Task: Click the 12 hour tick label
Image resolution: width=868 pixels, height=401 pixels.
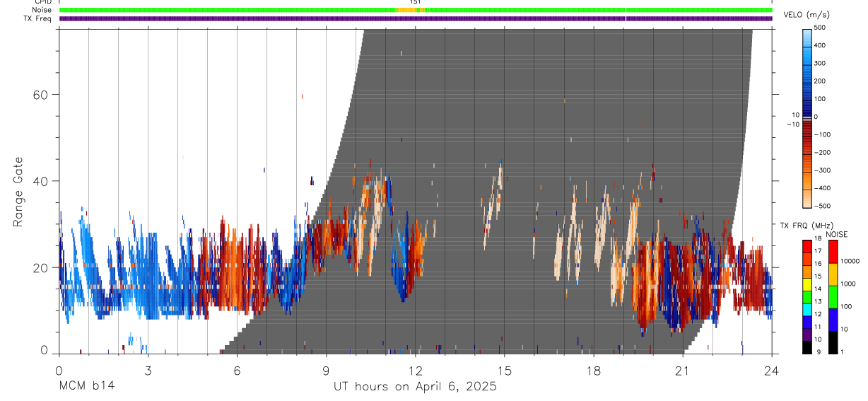Action: [x=416, y=371]
